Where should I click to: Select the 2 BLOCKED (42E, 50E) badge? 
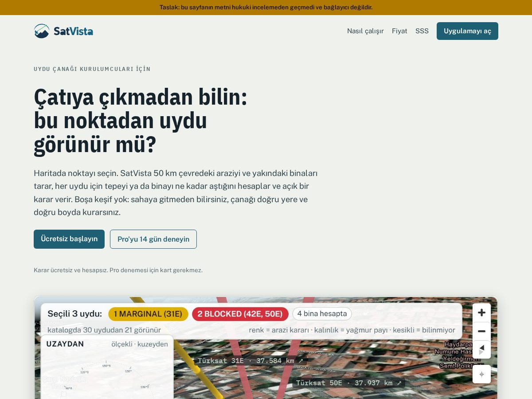point(240,314)
